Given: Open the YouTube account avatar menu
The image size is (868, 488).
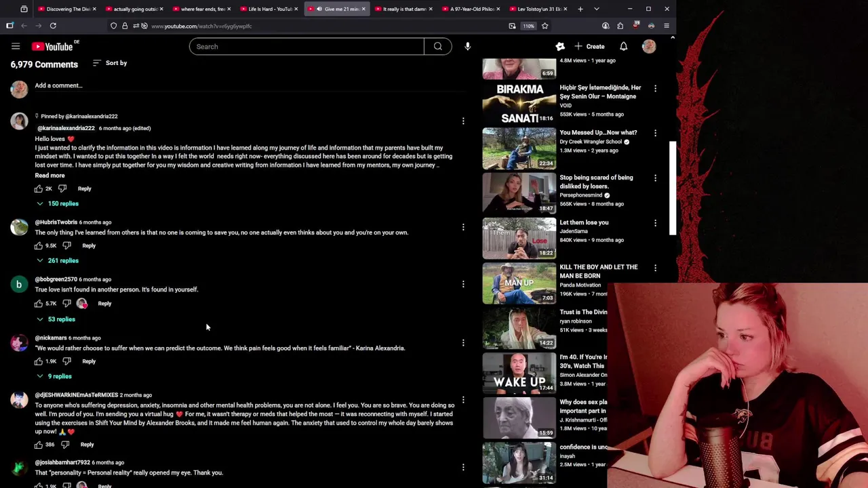Looking at the screenshot, I should [x=649, y=46].
